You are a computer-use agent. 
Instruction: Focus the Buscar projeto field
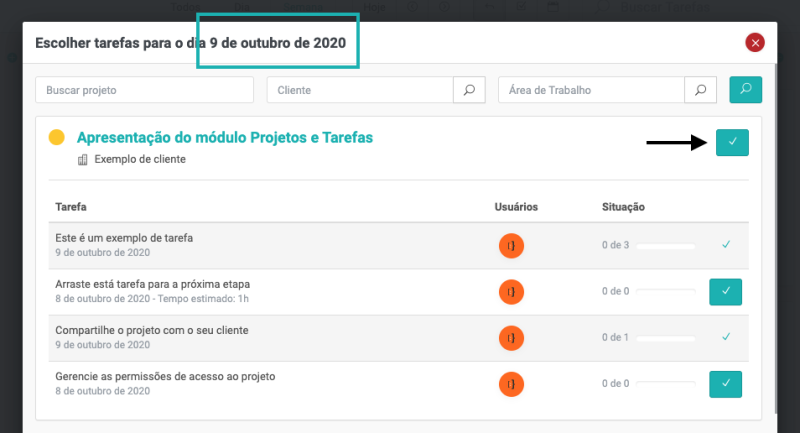[x=144, y=90]
